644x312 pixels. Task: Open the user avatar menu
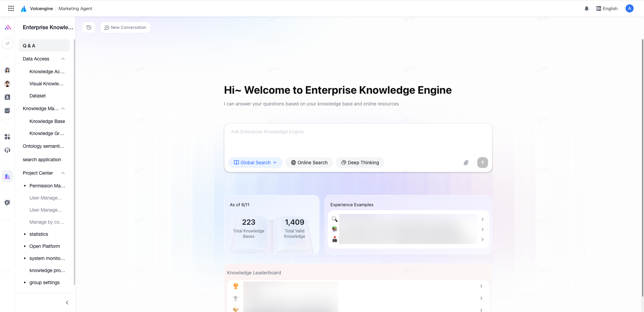click(x=630, y=8)
